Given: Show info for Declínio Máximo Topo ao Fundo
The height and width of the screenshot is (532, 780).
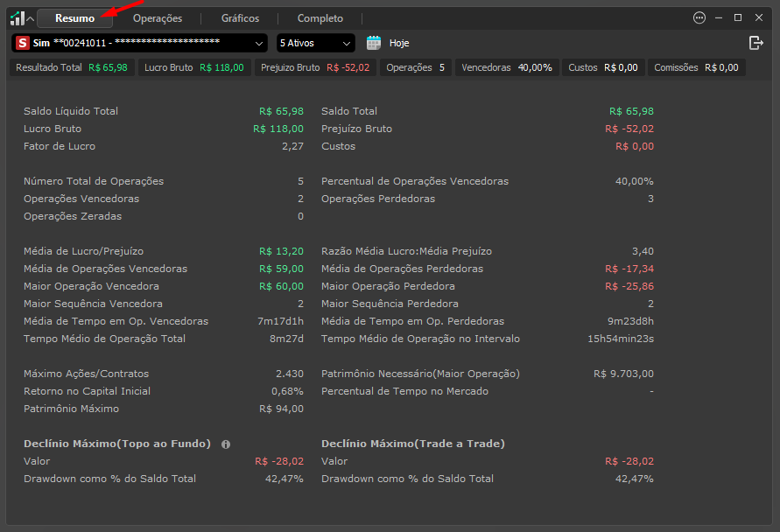Looking at the screenshot, I should (226, 444).
